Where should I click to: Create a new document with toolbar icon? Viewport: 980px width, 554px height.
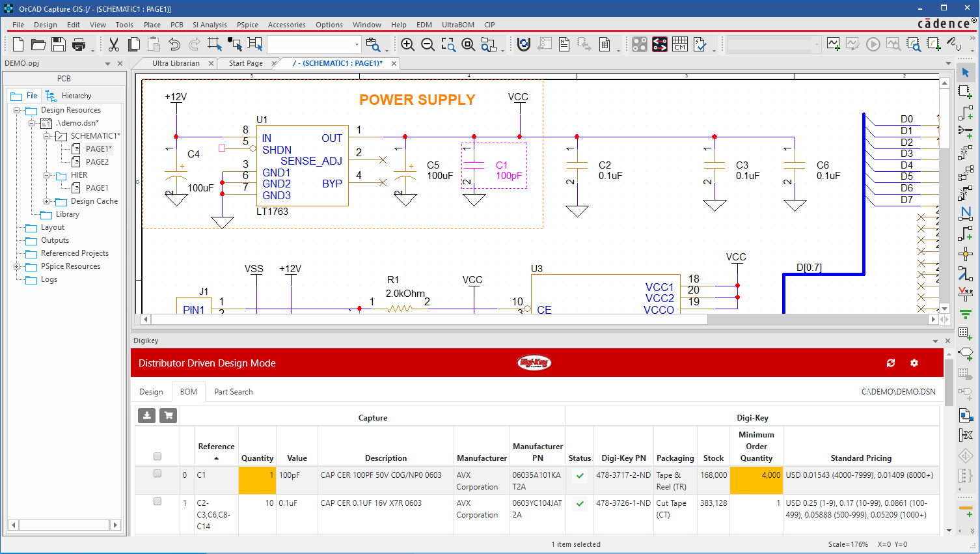(x=18, y=44)
